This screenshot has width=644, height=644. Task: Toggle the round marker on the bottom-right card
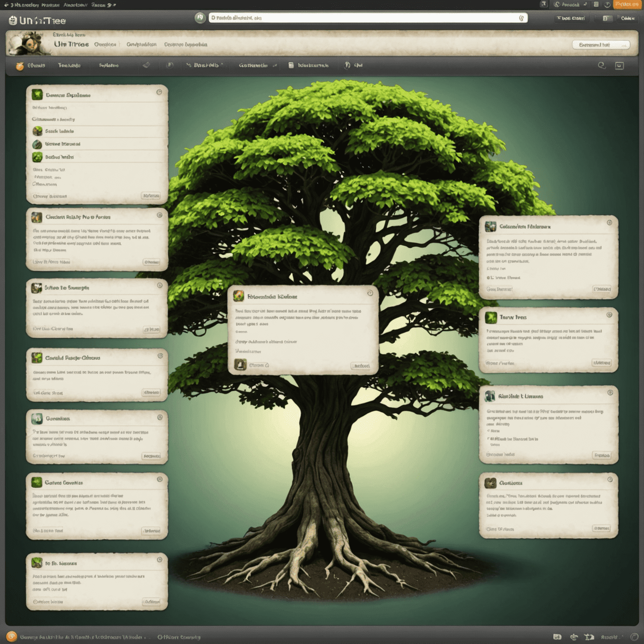tap(610, 479)
